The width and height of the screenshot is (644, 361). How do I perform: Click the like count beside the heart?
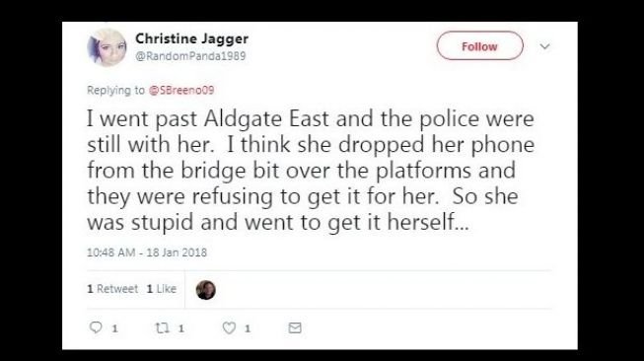pos(248,328)
